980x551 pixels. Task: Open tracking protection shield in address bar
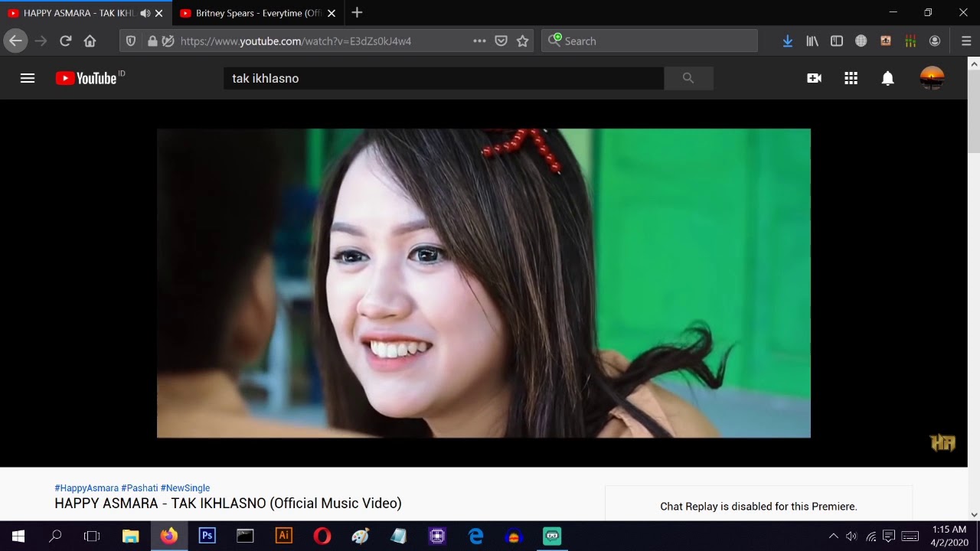pyautogui.click(x=131, y=41)
